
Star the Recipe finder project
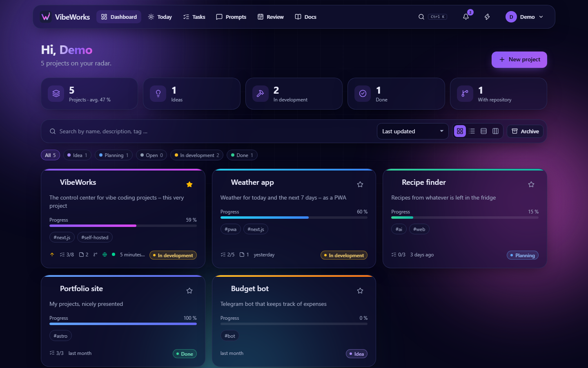pos(531,184)
